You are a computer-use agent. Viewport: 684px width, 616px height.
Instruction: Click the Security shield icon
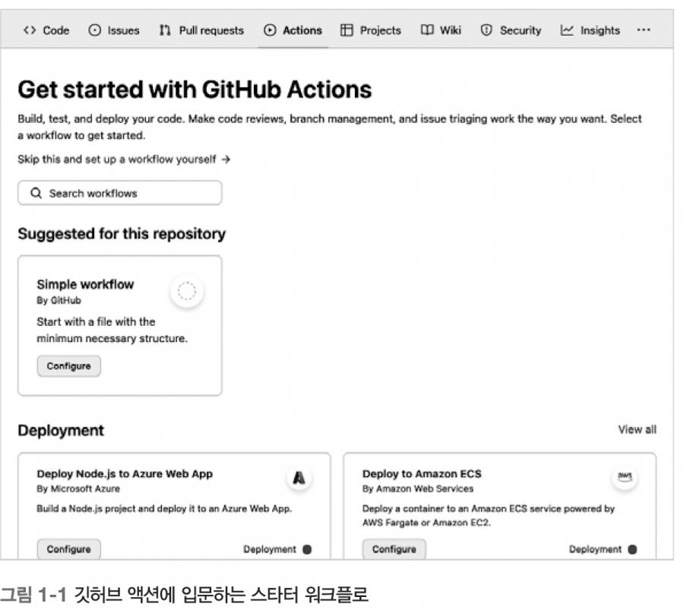coord(486,30)
